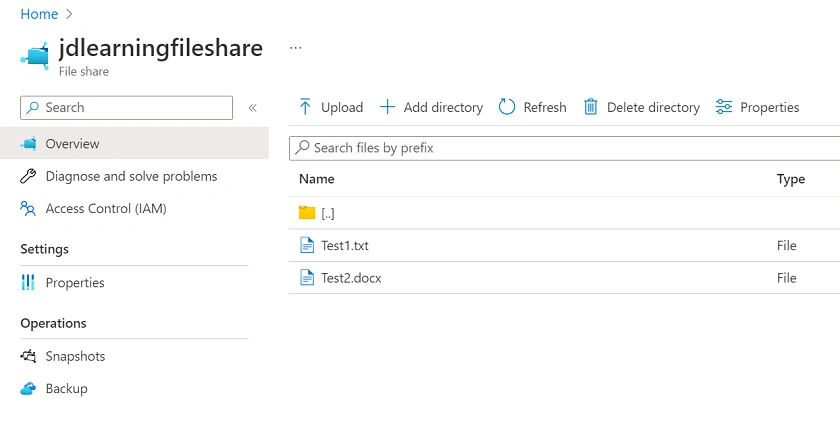
Task: Open Properties under Settings
Action: click(x=75, y=282)
